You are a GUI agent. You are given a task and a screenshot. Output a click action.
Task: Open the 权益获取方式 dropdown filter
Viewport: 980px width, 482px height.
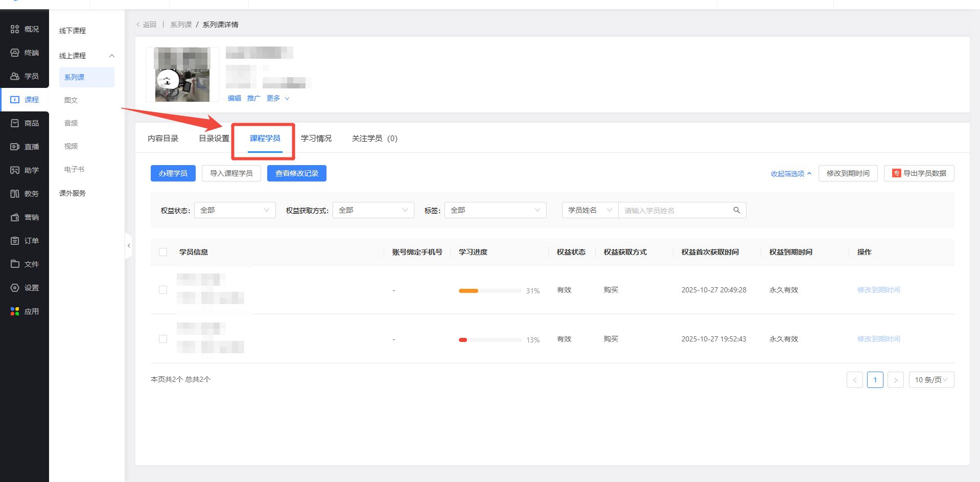click(x=373, y=210)
